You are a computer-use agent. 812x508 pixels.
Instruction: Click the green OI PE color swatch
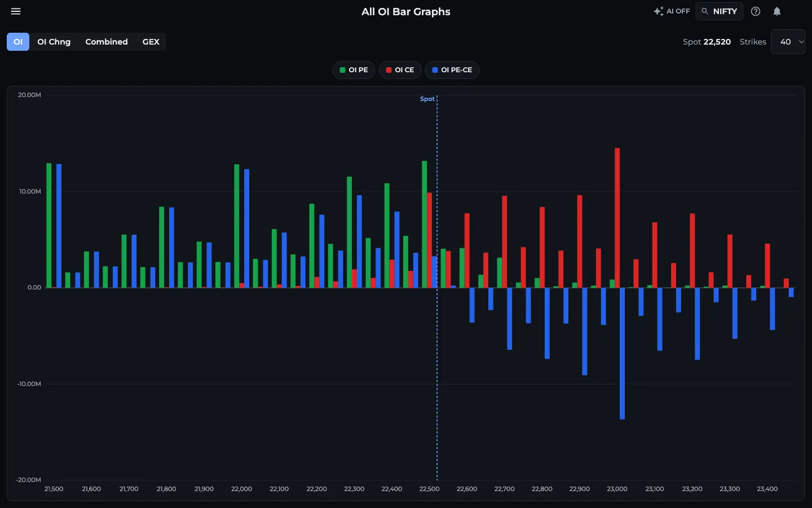pos(342,70)
